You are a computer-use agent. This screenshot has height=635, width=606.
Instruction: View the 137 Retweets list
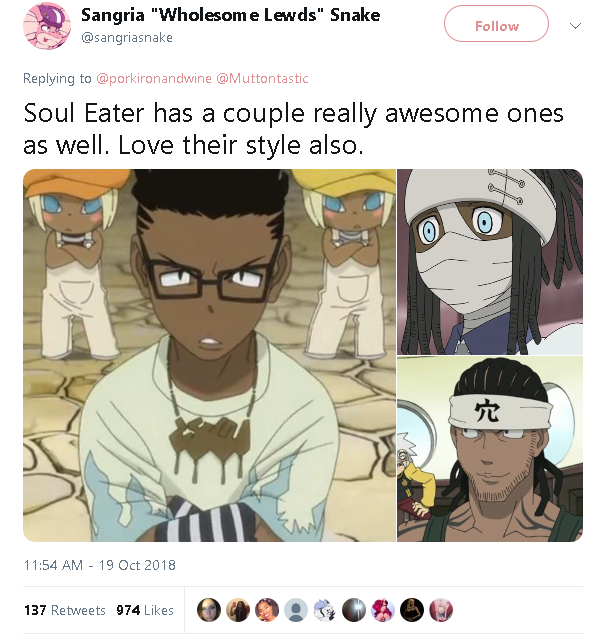point(65,610)
